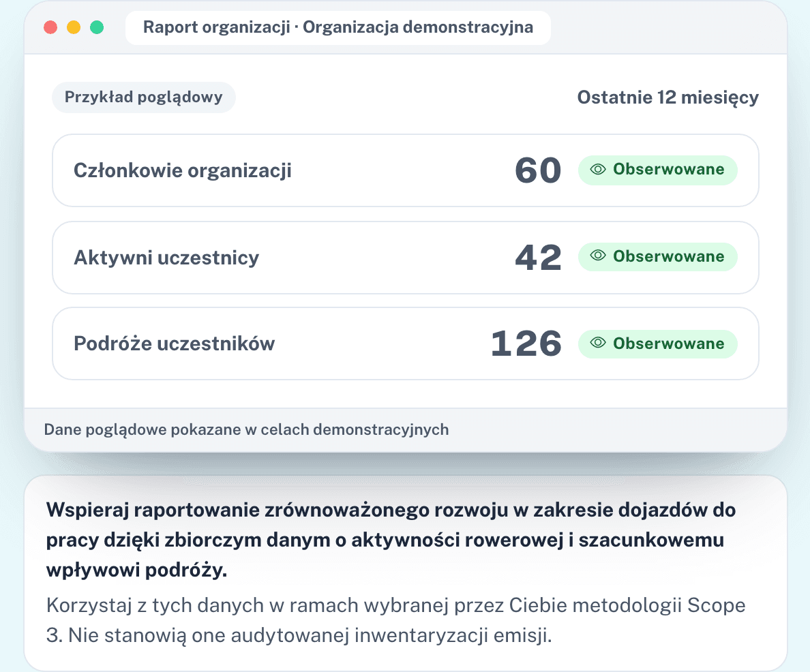810x672 pixels.
Task: Click the number 60 members value
Action: point(538,170)
